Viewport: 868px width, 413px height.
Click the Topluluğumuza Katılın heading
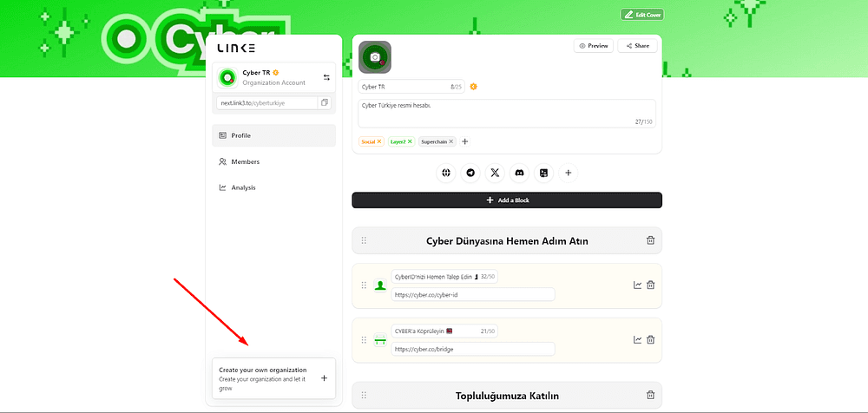507,396
